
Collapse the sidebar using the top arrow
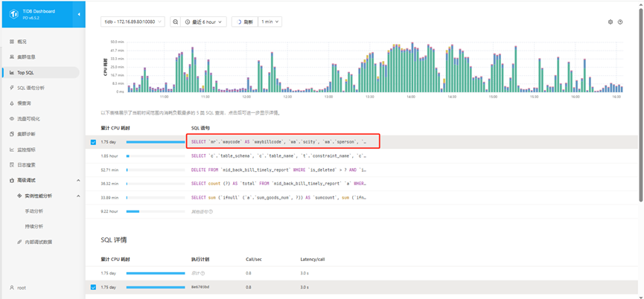tap(79, 14)
